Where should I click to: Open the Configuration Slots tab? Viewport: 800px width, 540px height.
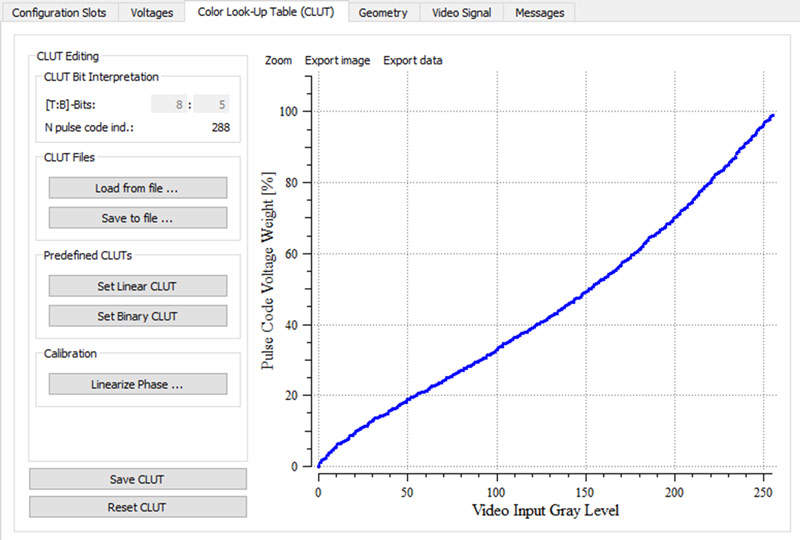click(59, 13)
